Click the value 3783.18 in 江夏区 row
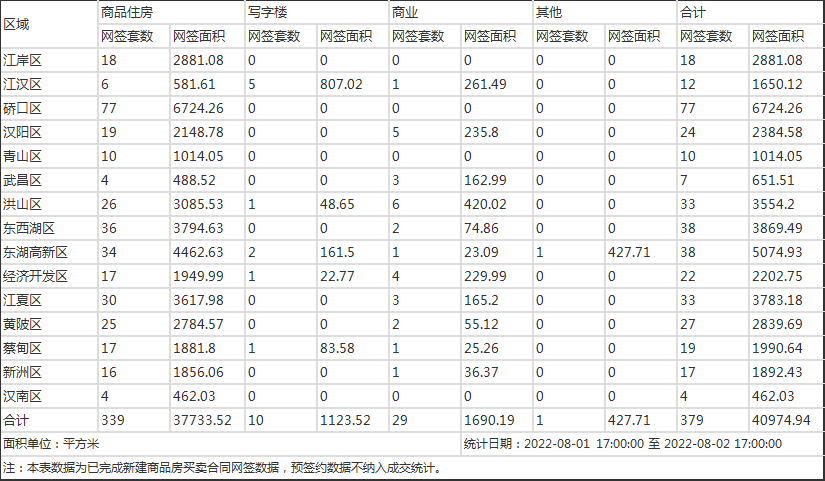825x481 pixels. pyautogui.click(x=777, y=300)
